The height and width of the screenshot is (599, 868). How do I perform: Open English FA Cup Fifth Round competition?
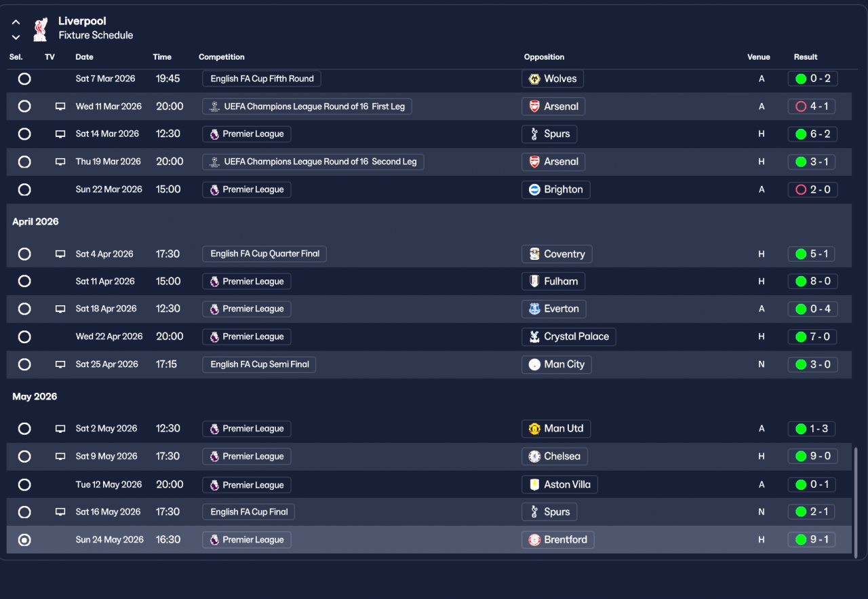point(262,79)
